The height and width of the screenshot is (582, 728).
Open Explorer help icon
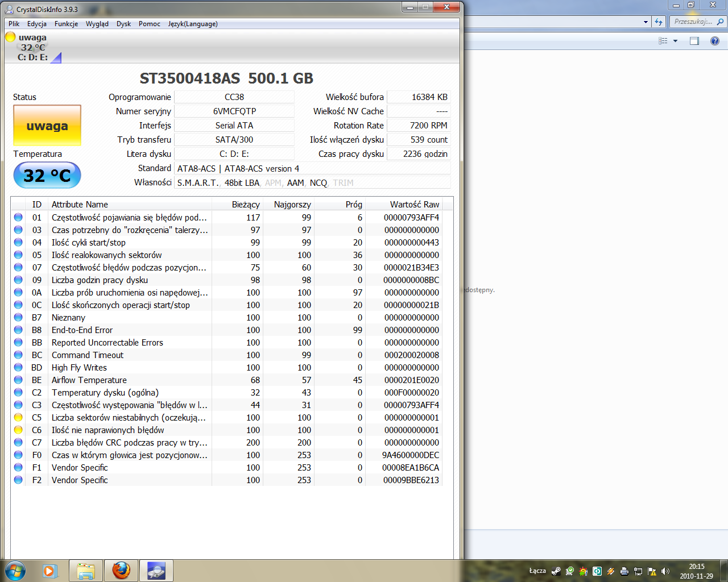pyautogui.click(x=715, y=41)
